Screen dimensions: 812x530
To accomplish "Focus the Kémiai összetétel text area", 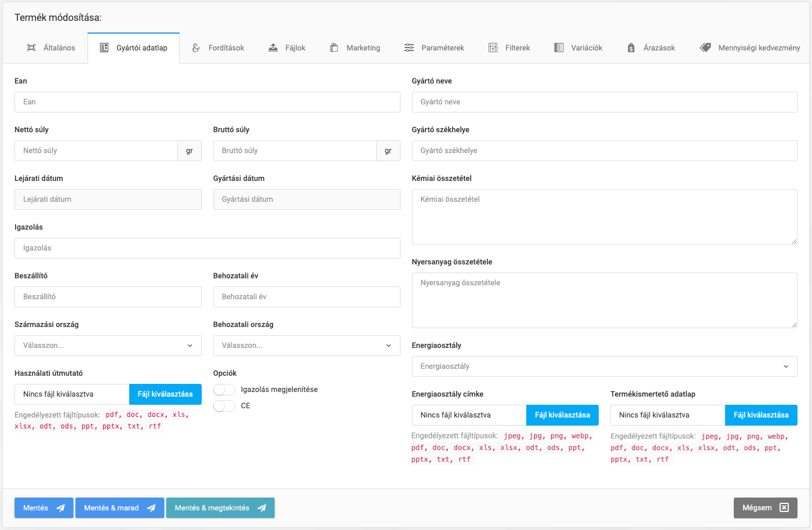I will tap(605, 217).
